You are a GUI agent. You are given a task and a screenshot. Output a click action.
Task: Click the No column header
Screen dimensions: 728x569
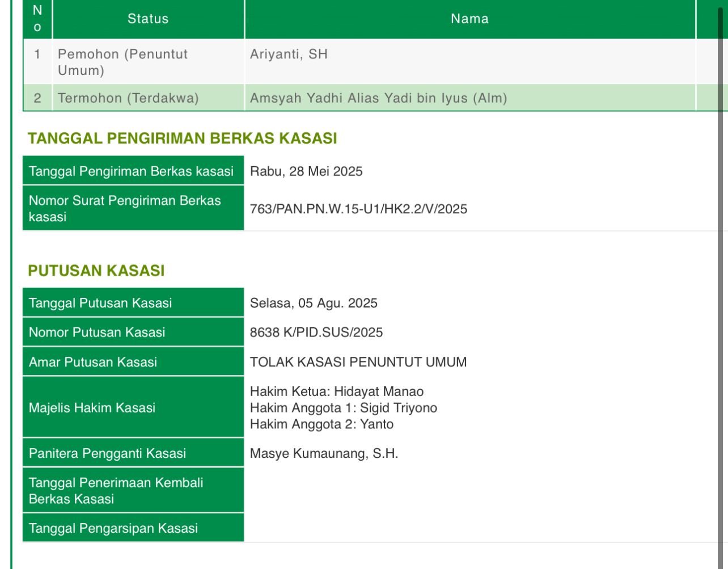tap(37, 19)
